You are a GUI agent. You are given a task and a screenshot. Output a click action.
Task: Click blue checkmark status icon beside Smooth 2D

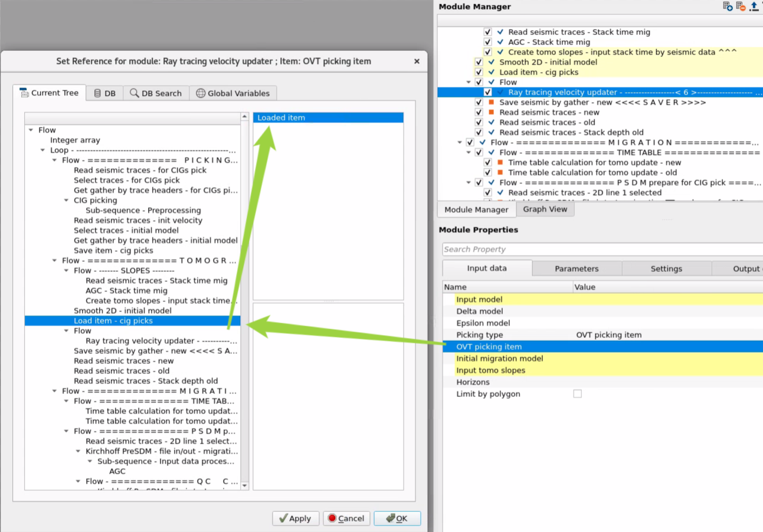click(x=491, y=62)
